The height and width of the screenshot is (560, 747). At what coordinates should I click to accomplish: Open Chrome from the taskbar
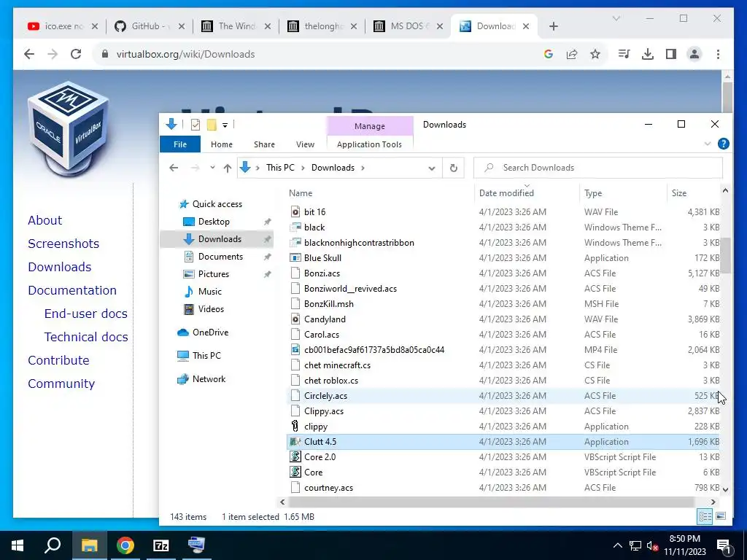[x=125, y=545]
